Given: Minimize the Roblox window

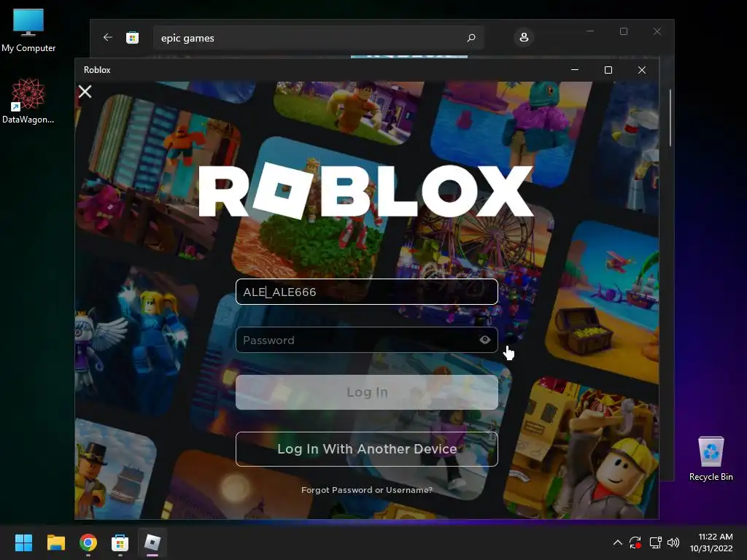Looking at the screenshot, I should [575, 70].
